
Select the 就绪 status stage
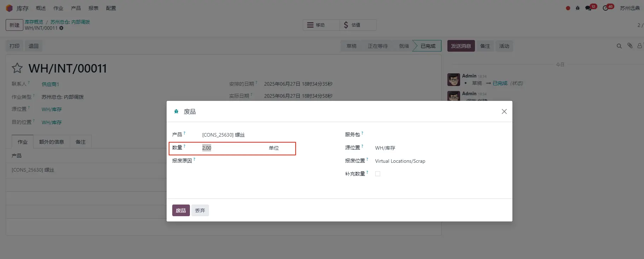(404, 46)
